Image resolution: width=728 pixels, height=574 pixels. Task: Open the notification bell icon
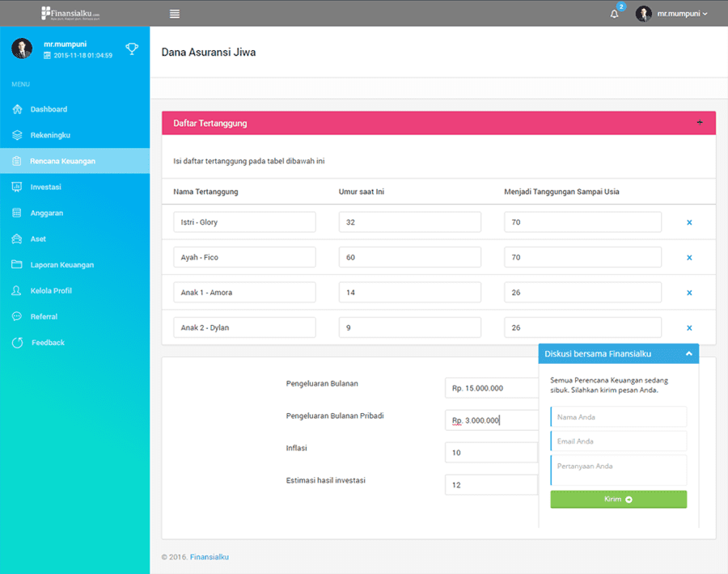coord(614,14)
